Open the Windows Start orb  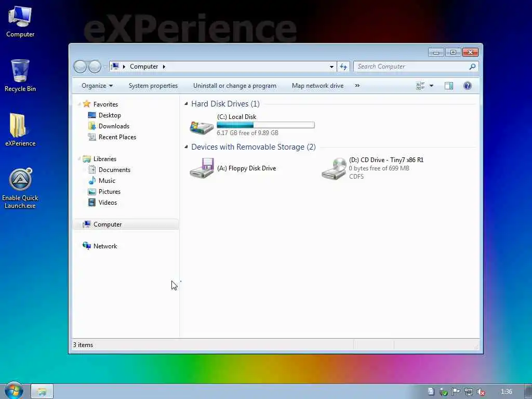(x=14, y=391)
